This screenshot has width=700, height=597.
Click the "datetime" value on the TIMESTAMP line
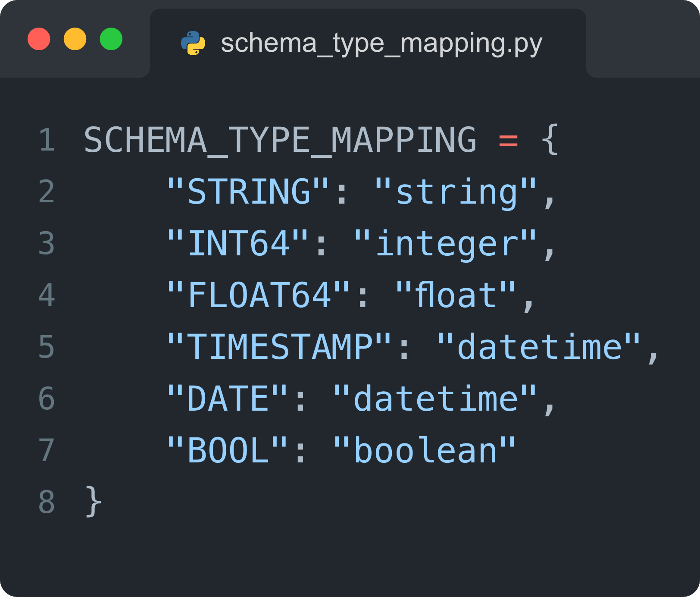539,346
